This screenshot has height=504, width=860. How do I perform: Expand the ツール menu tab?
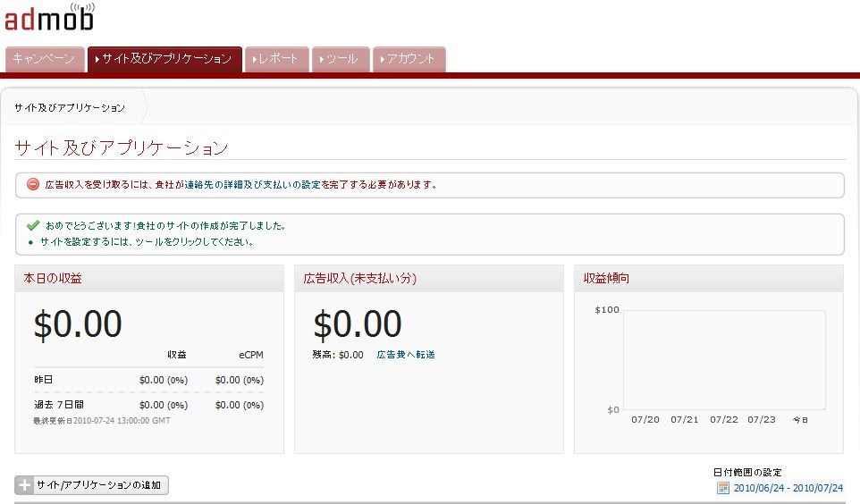coord(340,59)
